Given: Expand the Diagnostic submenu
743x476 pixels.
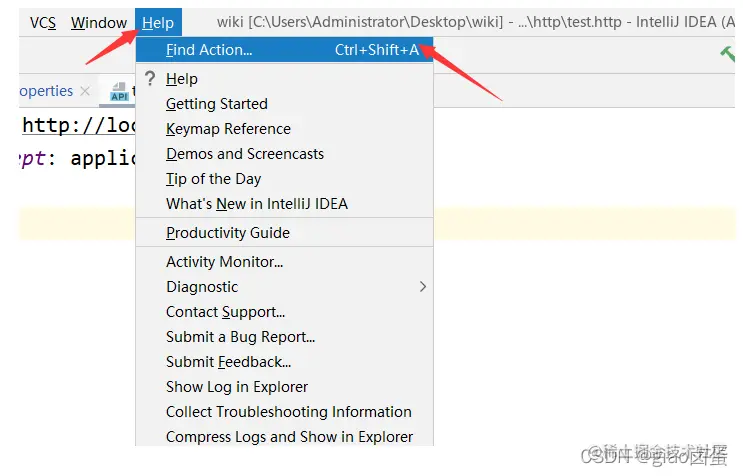Looking at the screenshot, I should coord(284,287).
